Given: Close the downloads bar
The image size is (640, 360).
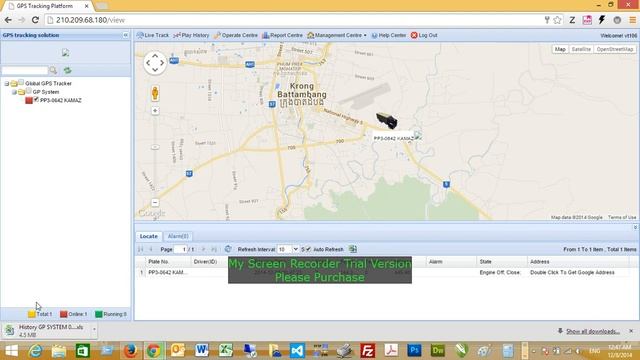Looking at the screenshot, I should click(x=631, y=331).
